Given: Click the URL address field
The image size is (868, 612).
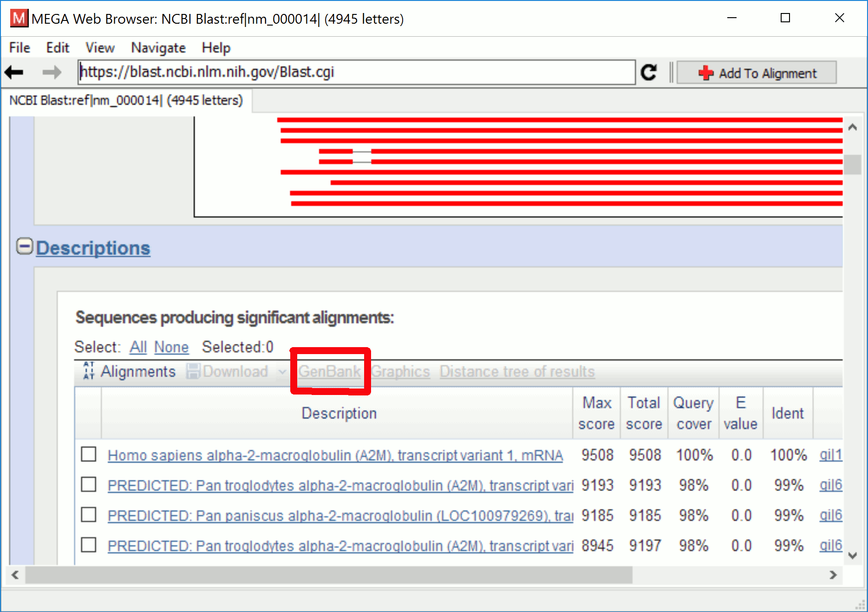Looking at the screenshot, I should pos(356,72).
